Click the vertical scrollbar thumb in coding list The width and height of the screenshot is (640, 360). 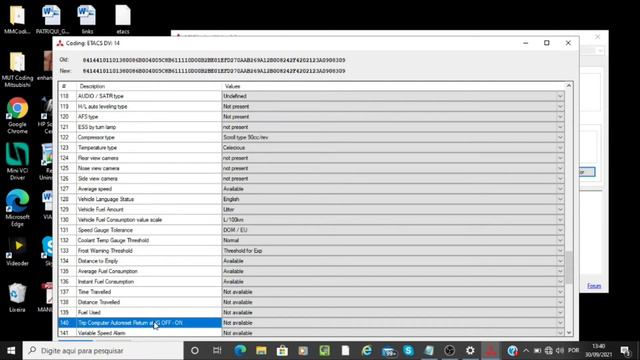pyautogui.click(x=569, y=267)
